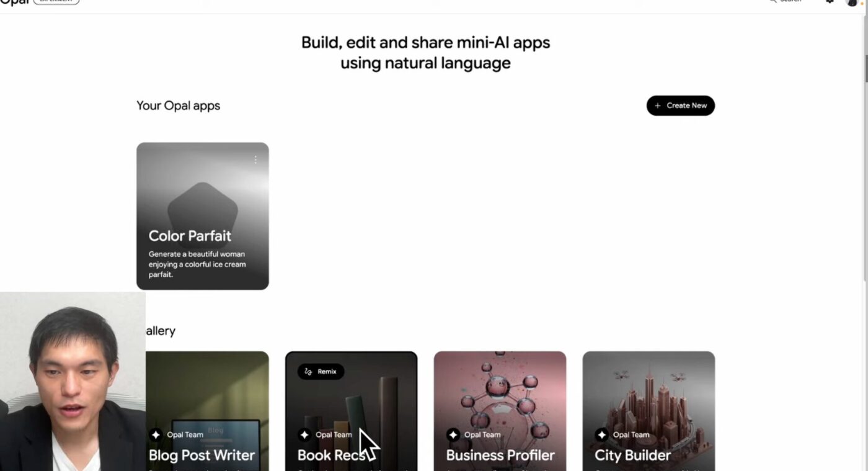Click the Opal logo in the header

click(x=15, y=2)
